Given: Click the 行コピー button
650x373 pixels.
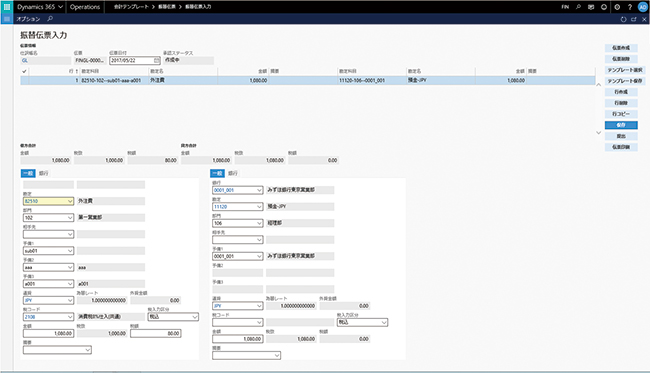Looking at the screenshot, I should 621,114.
